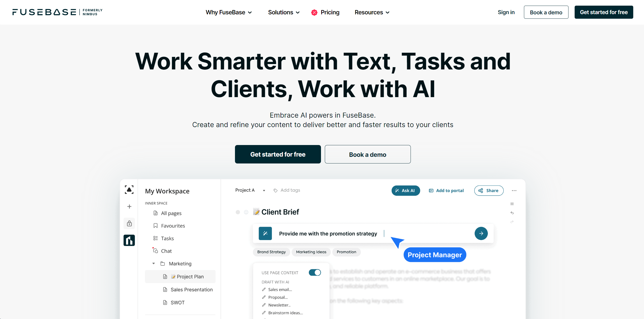
Task: Click the overflow menu three-dot icon
Action: 514,190
